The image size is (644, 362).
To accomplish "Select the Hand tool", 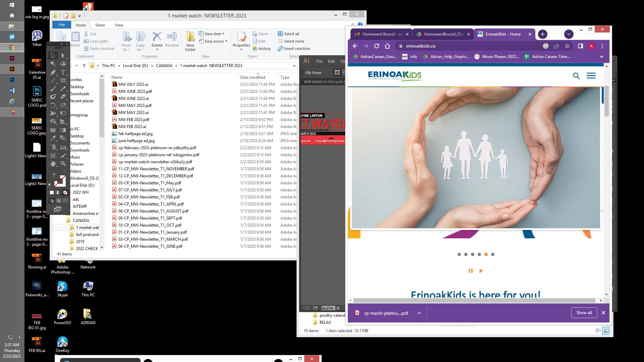I will coord(53,164).
